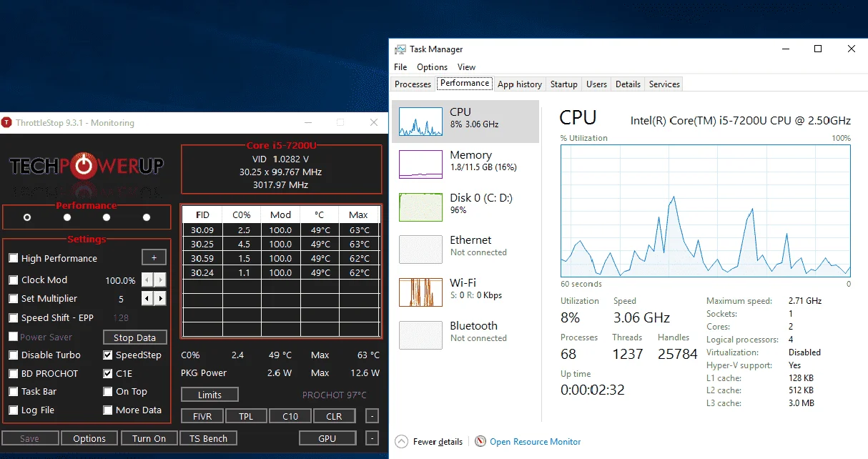Open the Options menu in Task Manager
Image resolution: width=868 pixels, height=459 pixels.
(433, 66)
